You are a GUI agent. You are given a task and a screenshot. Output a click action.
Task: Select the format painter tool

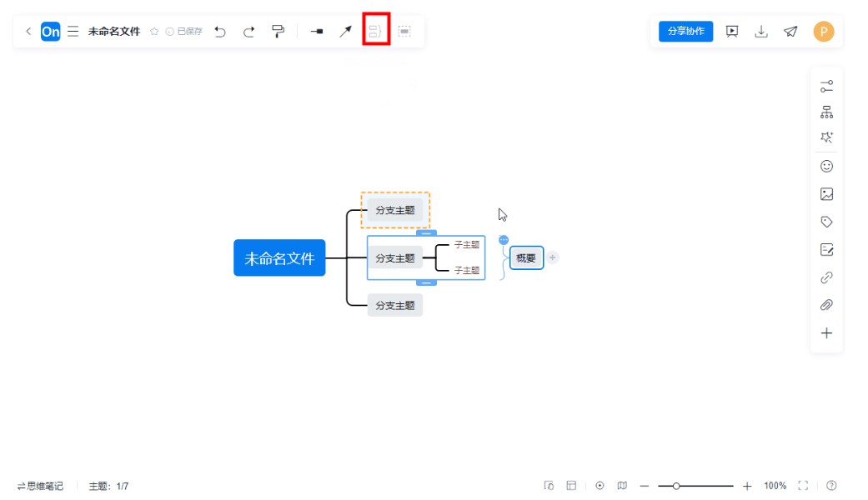click(x=278, y=32)
